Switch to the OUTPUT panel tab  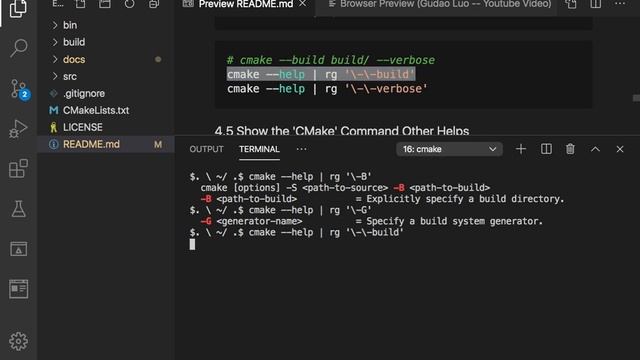pos(207,149)
